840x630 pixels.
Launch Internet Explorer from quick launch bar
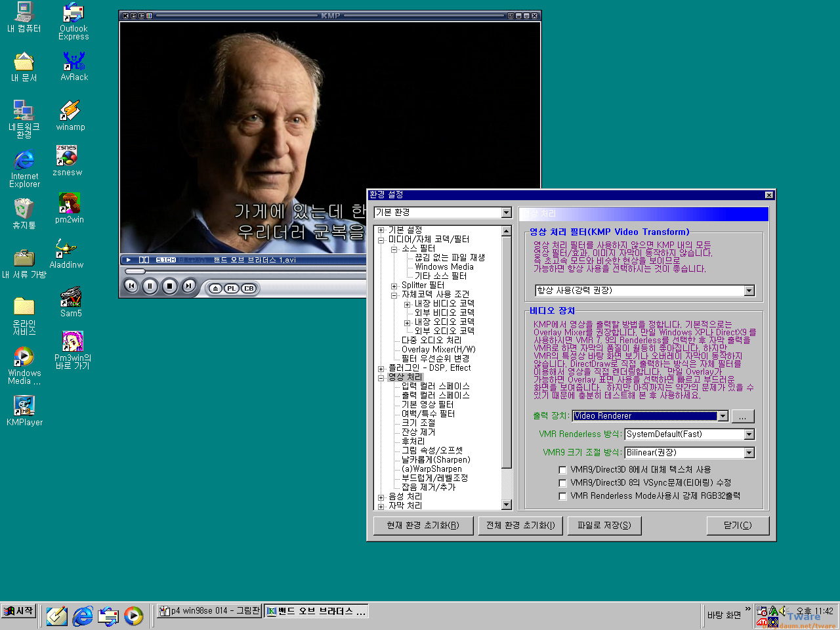click(83, 616)
